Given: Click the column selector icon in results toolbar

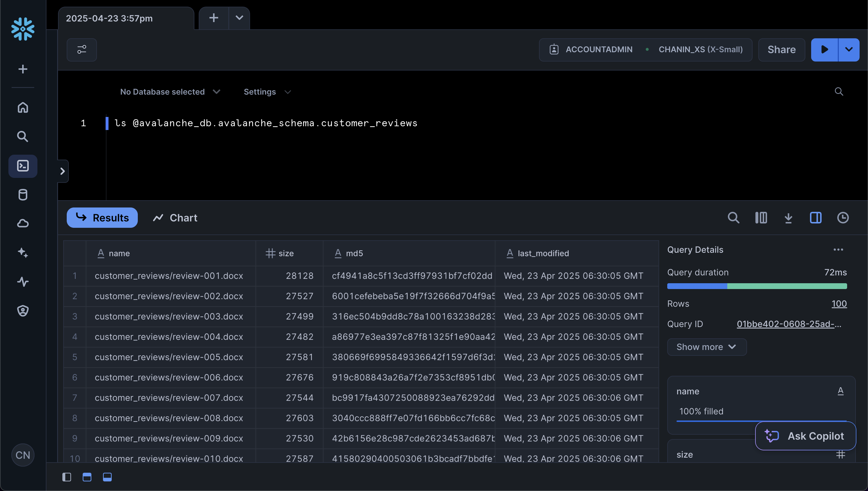Looking at the screenshot, I should [x=761, y=218].
